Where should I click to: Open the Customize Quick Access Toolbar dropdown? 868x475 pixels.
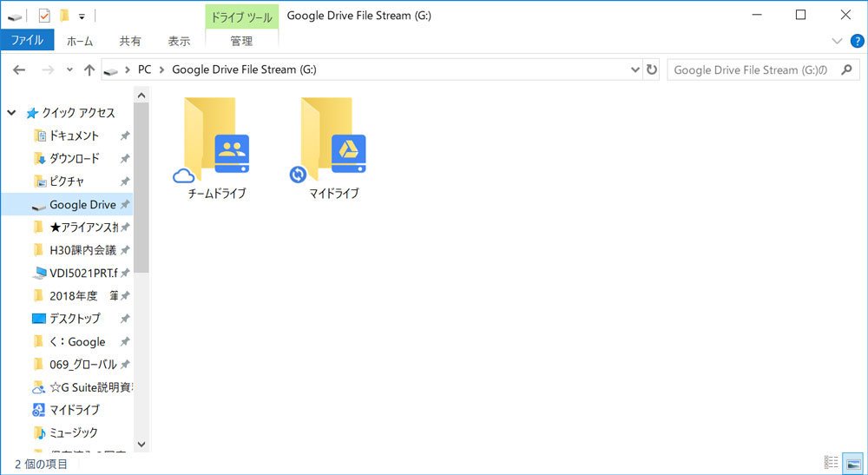click(x=82, y=16)
